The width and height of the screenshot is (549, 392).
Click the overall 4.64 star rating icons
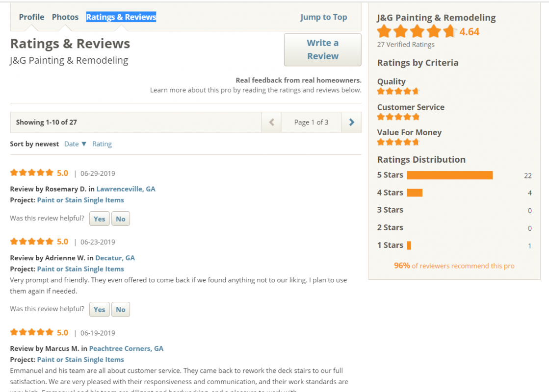(416, 31)
